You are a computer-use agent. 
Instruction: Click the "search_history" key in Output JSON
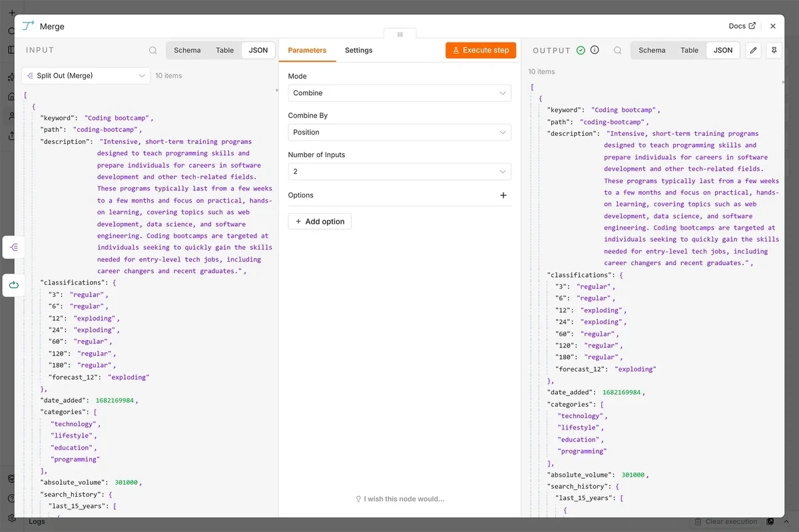coord(578,487)
